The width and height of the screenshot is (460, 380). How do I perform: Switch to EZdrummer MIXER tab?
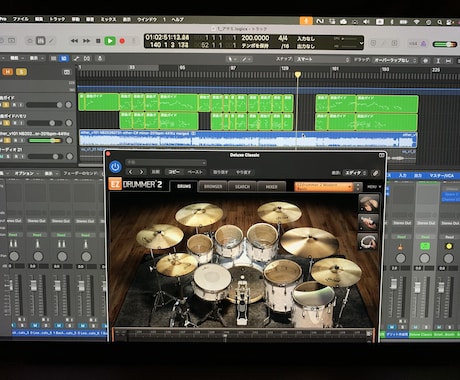pyautogui.click(x=271, y=187)
